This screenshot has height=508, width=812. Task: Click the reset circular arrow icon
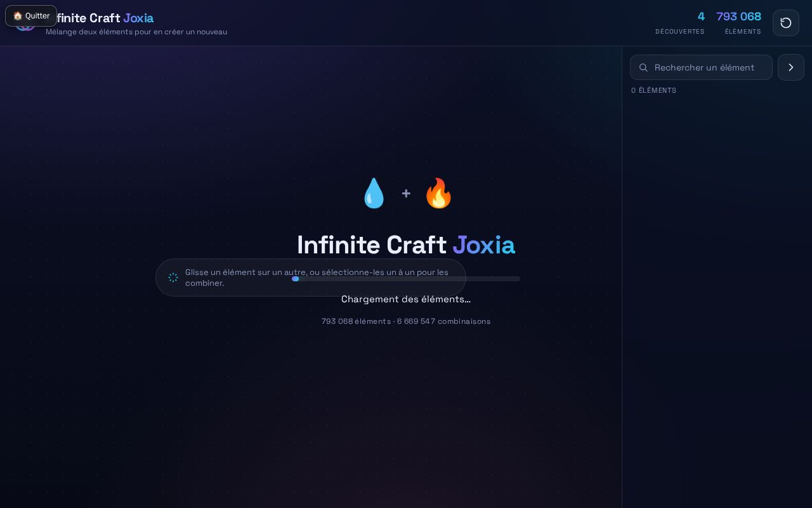(786, 23)
